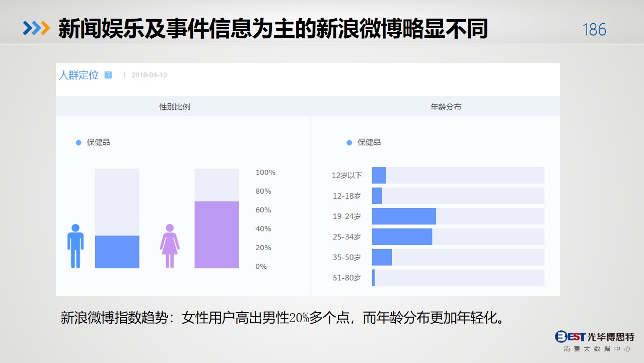Click the 12-18岁 label
The image size is (644, 363).
347,196
